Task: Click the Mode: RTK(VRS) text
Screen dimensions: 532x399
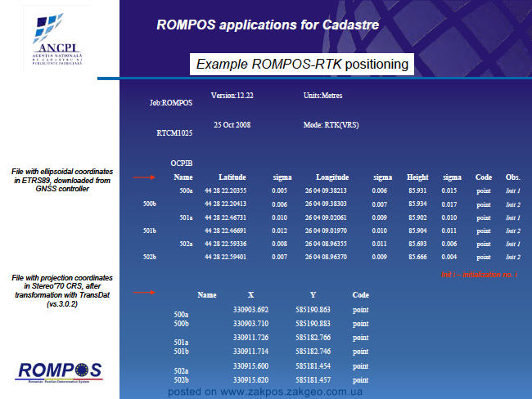Action: point(331,125)
